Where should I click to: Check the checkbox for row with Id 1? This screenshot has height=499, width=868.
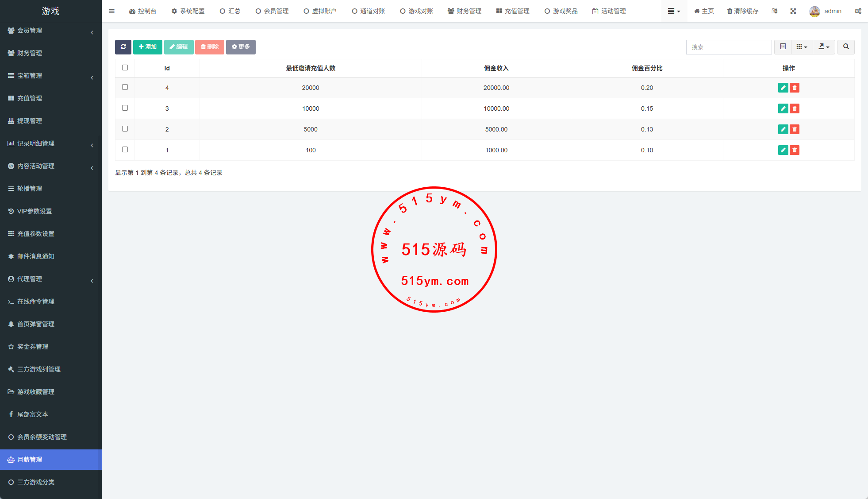[x=125, y=150]
